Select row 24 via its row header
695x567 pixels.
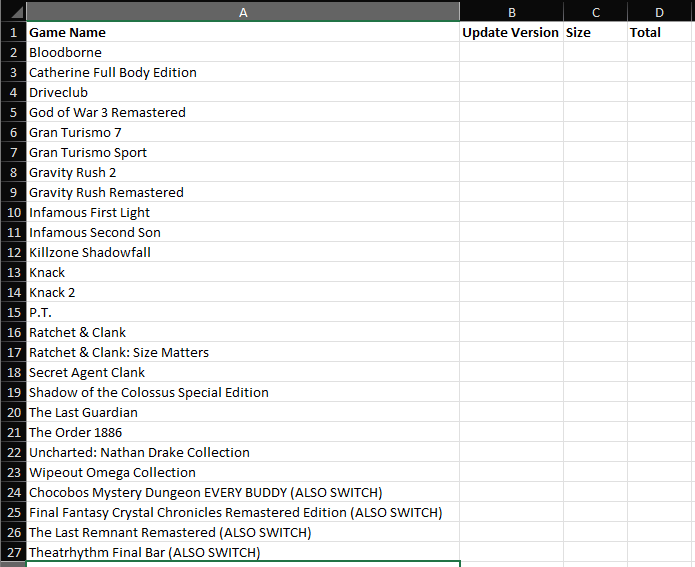[13, 492]
